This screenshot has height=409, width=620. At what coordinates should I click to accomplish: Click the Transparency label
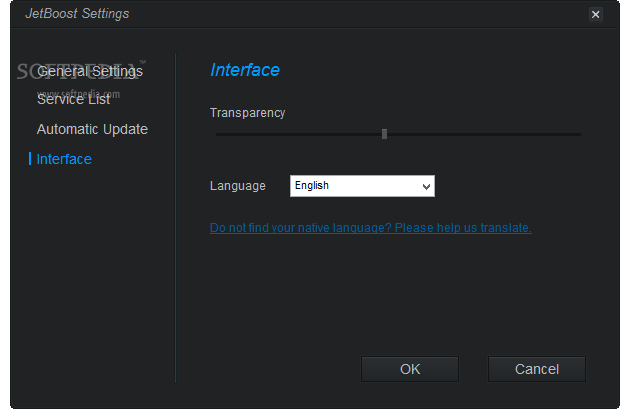248,113
